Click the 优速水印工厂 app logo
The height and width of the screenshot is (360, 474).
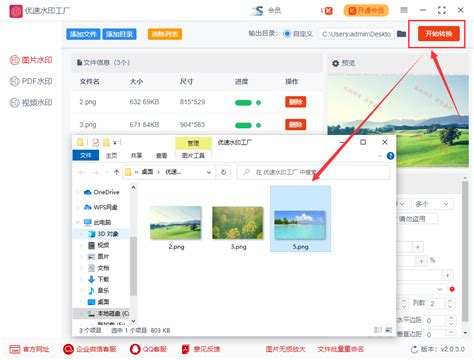(16, 11)
